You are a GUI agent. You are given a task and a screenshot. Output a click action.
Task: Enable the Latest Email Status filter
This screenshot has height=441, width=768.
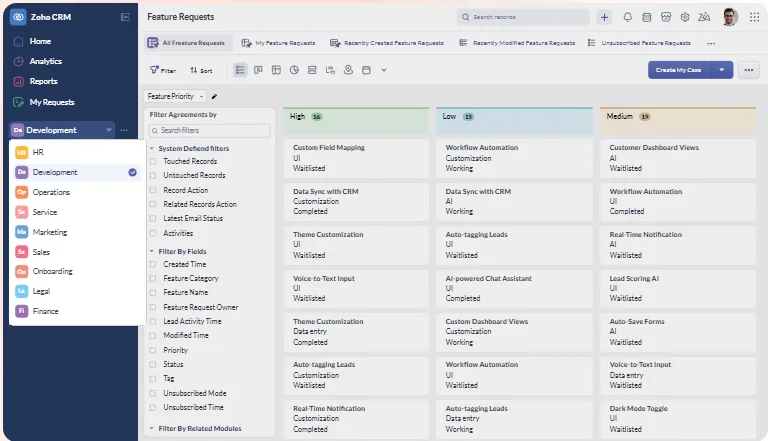(153, 218)
